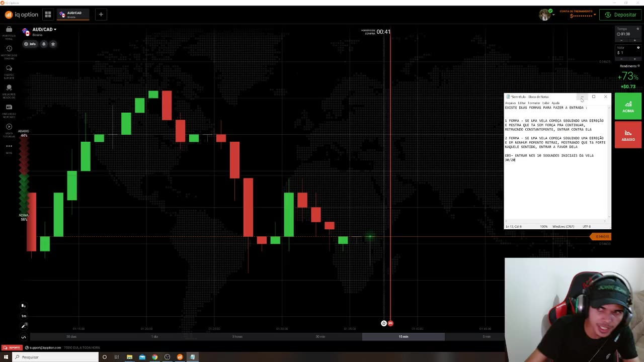Place an ABAIXO (put) trade

[628, 135]
